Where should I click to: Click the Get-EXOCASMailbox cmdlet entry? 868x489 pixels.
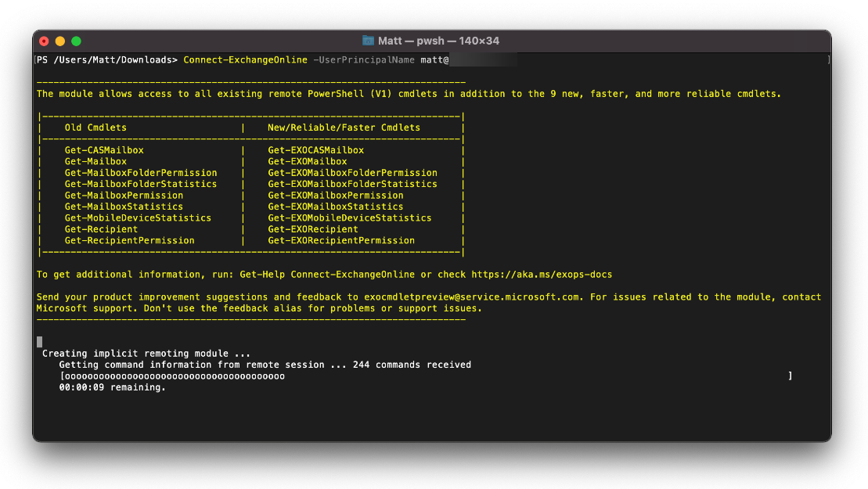315,150
